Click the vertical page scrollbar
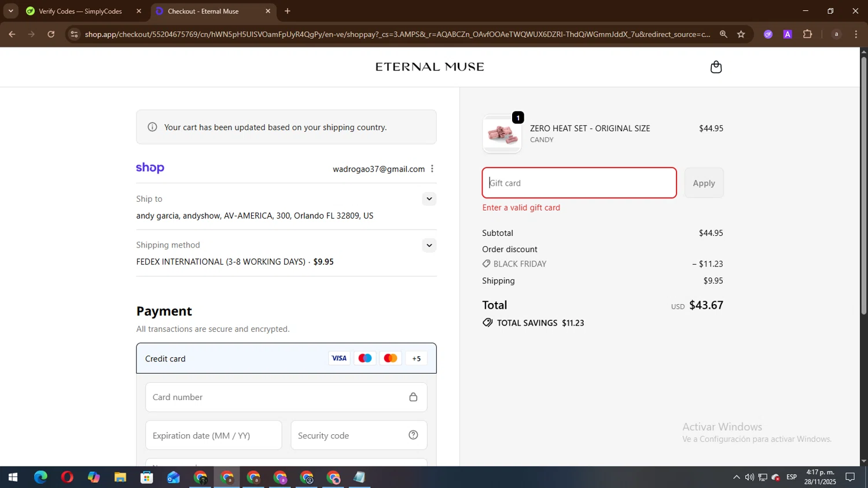Image resolution: width=868 pixels, height=488 pixels. tap(864, 185)
